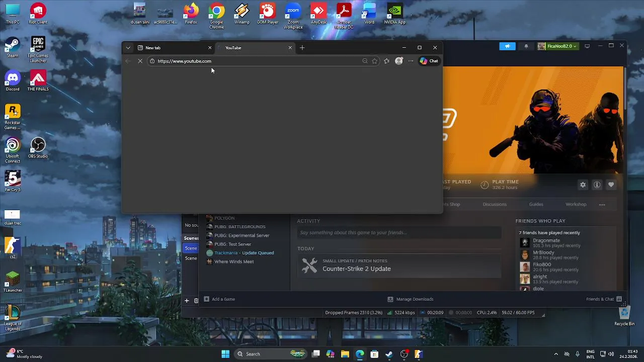
Task: Select Trackmania - Update Queued in library
Action: (244, 253)
